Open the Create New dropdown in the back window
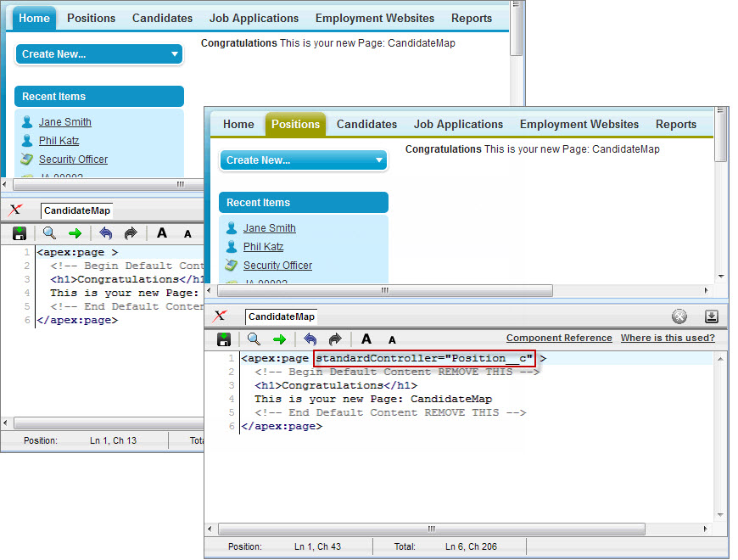The height and width of the screenshot is (560, 738). click(99, 54)
